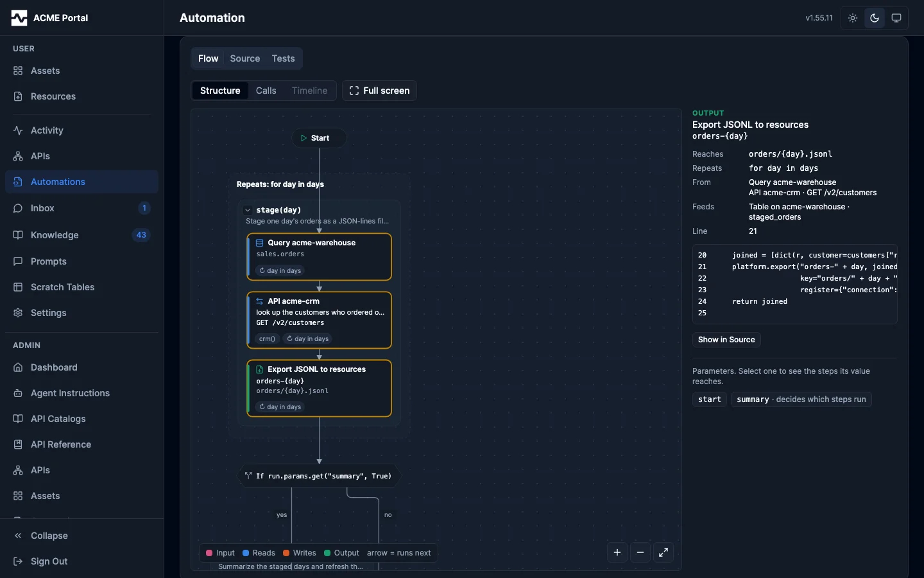Collapse the stage(day) group chevron

click(248, 210)
